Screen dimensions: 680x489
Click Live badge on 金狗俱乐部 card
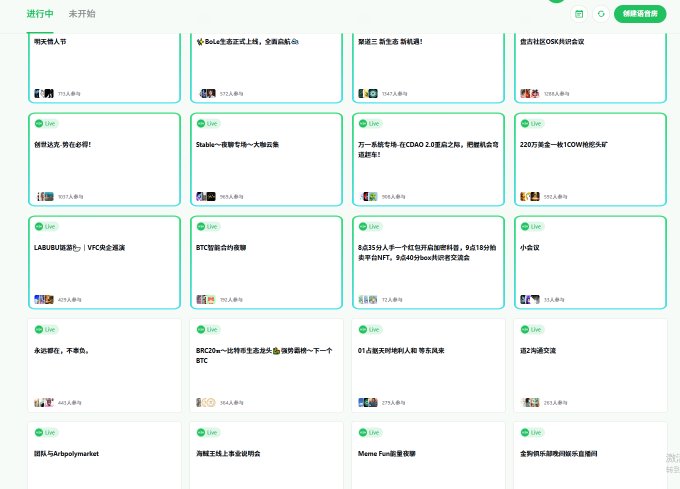click(532, 433)
